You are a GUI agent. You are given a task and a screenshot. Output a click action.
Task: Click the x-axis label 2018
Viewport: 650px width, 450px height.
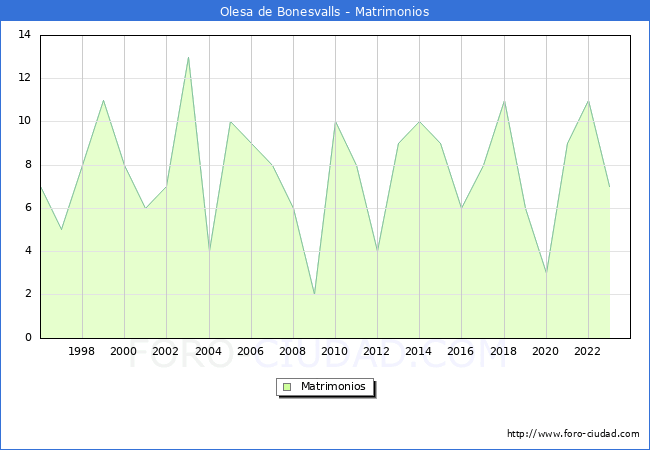coord(504,351)
